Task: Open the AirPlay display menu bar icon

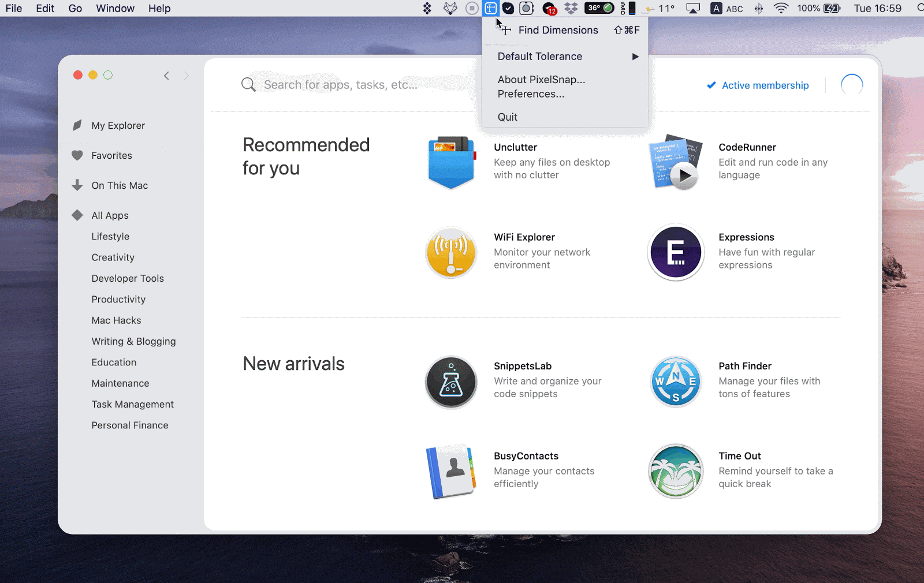Action: point(693,8)
